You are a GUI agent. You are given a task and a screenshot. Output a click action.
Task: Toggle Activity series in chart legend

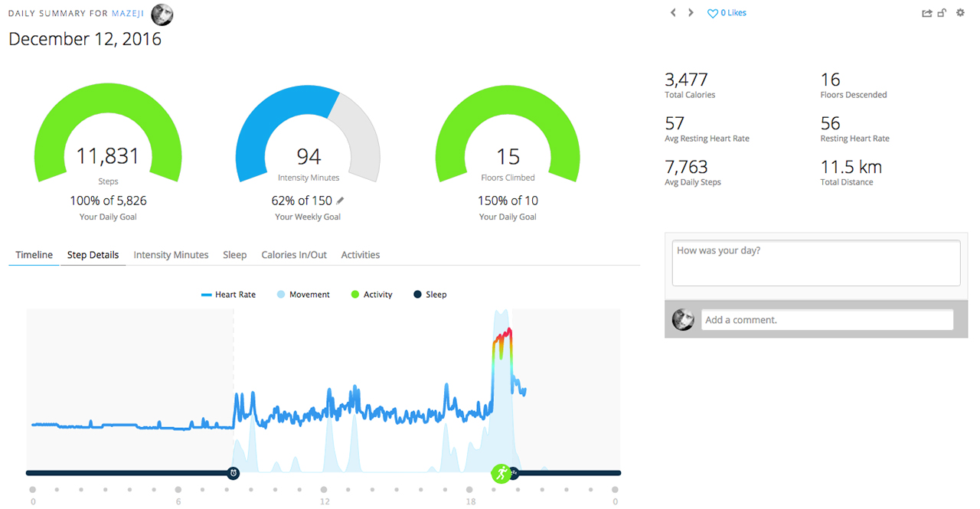pyautogui.click(x=371, y=295)
